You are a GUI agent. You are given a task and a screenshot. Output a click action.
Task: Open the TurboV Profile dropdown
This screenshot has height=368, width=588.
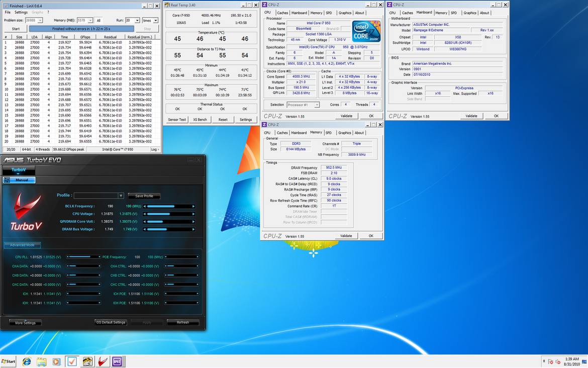(121, 196)
